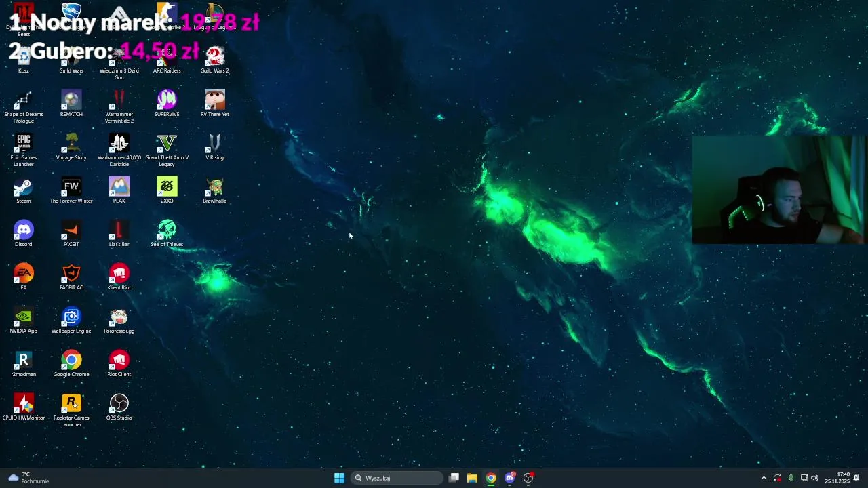The height and width of the screenshot is (488, 868).
Task: Select V Rising desktop icon
Action: coord(214,146)
